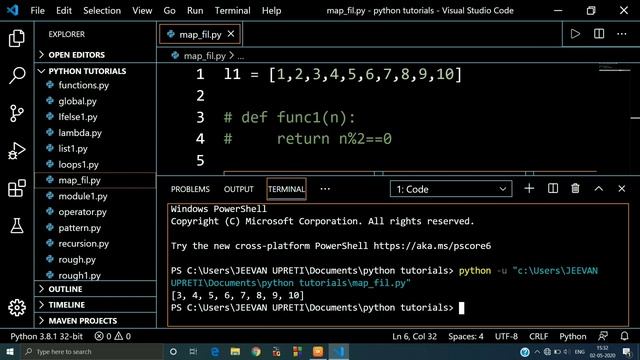Open the Selection menu
This screenshot has height=360, width=640.
(x=102, y=11)
